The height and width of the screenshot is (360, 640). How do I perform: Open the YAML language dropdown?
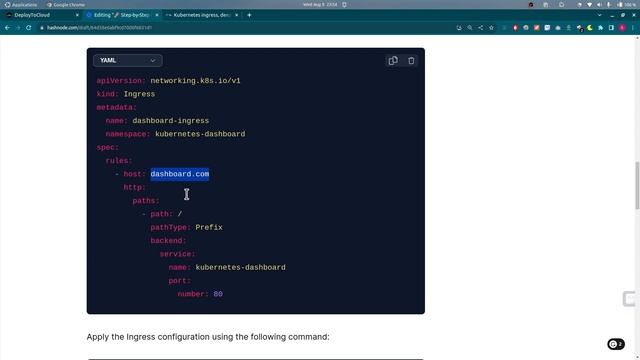[127, 60]
